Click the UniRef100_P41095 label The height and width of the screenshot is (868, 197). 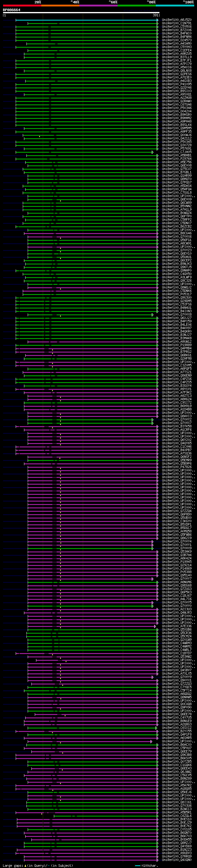coord(177,84)
